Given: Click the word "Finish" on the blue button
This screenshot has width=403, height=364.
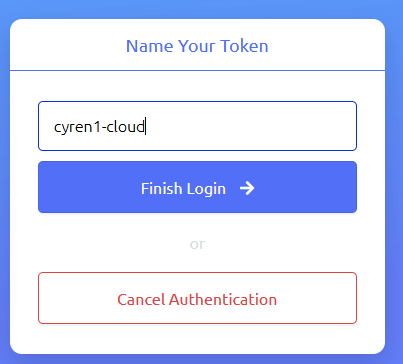Looking at the screenshot, I should (x=161, y=188).
